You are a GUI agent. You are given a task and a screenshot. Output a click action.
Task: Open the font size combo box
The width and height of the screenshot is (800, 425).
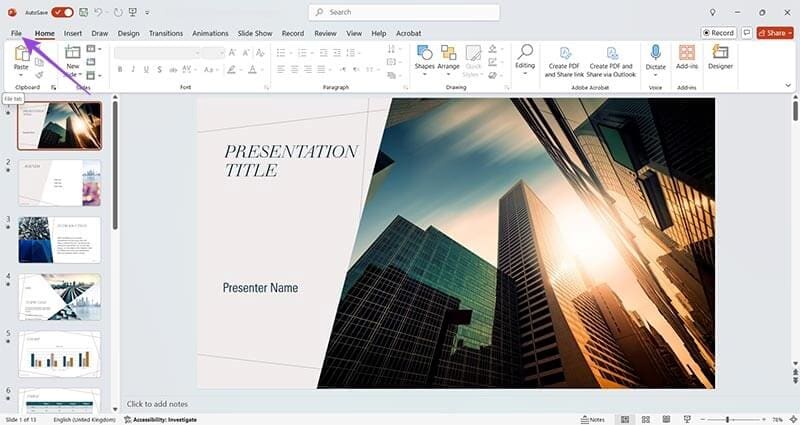213,53
